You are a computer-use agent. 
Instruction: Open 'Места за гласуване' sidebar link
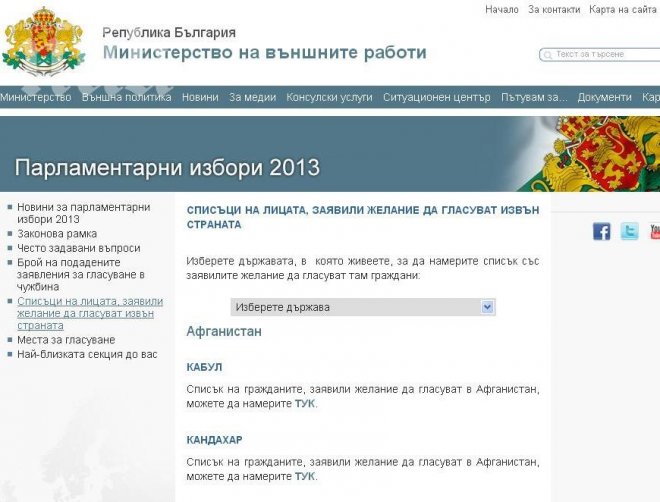click(x=66, y=340)
